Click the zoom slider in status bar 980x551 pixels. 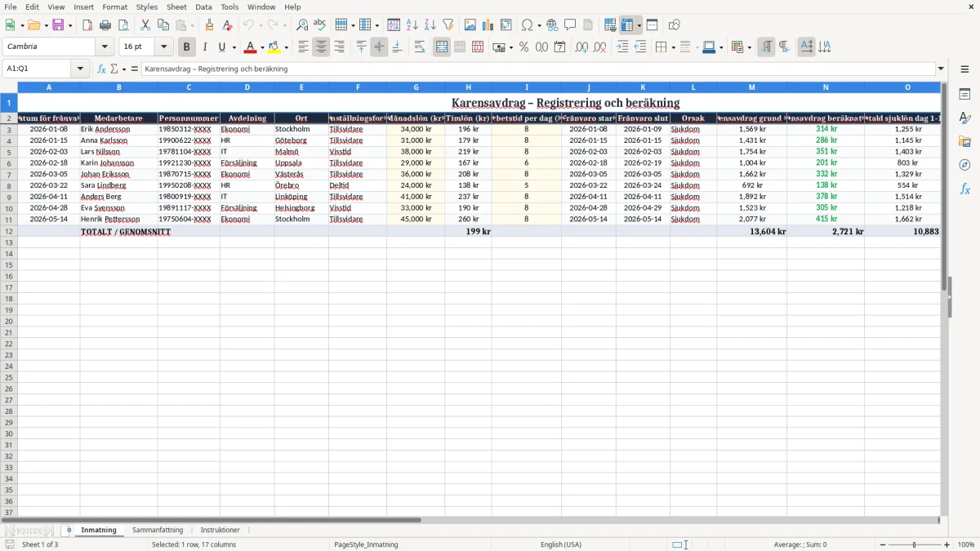tap(915, 544)
